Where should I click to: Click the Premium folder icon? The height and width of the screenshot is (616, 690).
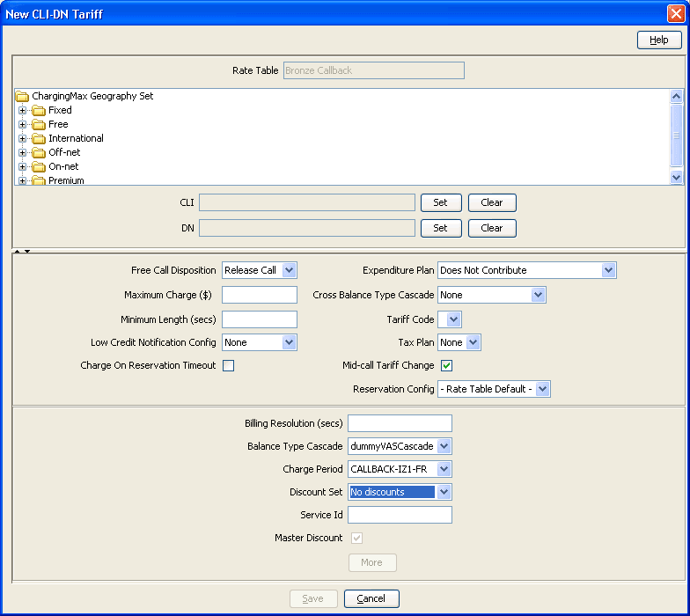click(x=39, y=180)
